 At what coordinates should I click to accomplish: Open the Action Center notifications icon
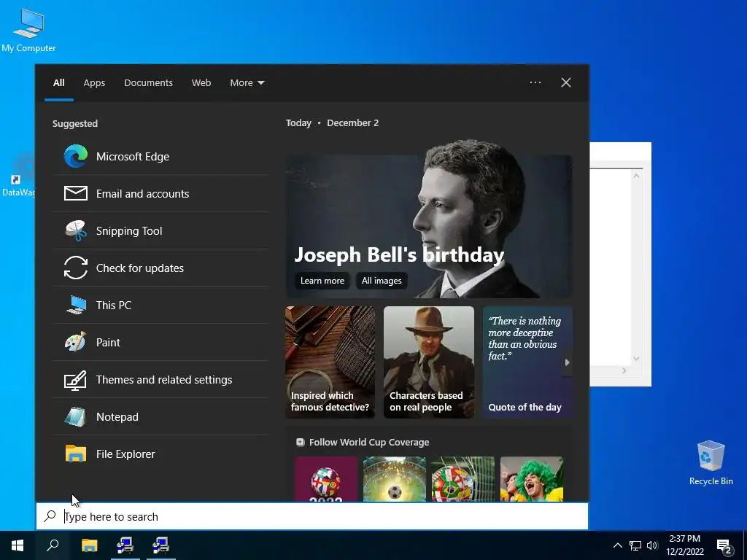pyautogui.click(x=724, y=546)
